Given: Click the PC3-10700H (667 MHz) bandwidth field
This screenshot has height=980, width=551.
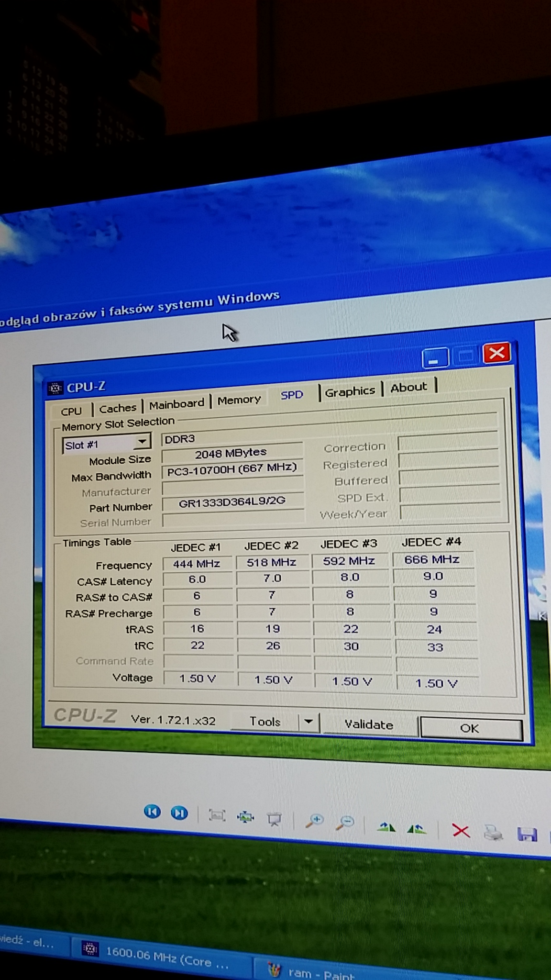Looking at the screenshot, I should coord(232,469).
